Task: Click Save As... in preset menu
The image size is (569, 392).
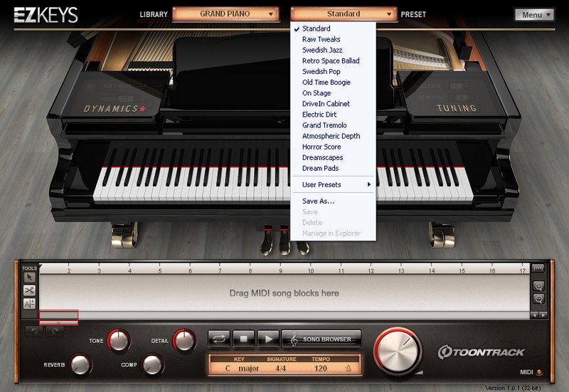Action: click(318, 201)
